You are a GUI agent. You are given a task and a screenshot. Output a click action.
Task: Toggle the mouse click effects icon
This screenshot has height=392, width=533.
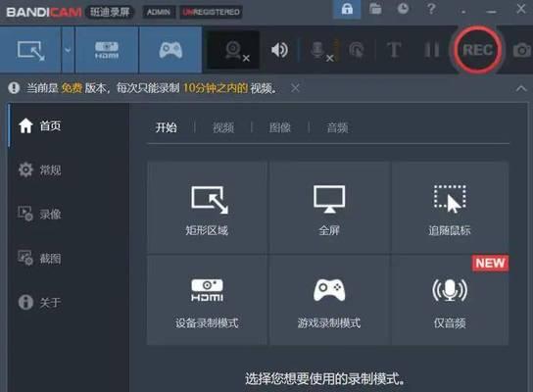(x=357, y=50)
